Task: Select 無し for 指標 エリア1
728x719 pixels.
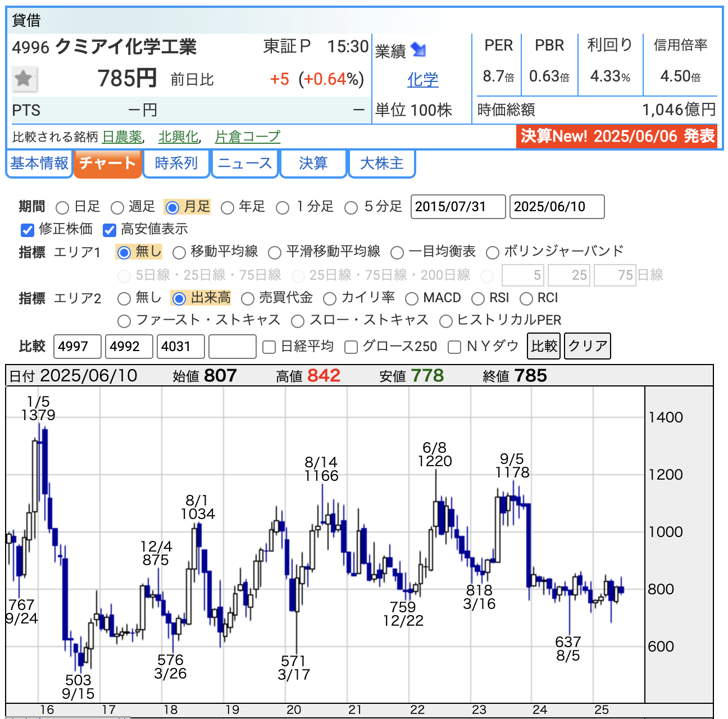Action: click(124, 252)
